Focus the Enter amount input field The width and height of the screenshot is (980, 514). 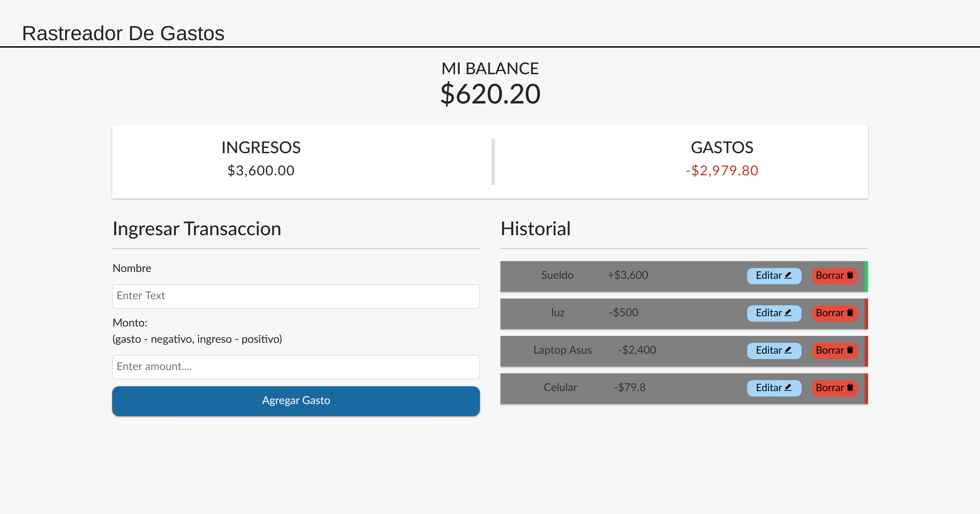click(x=296, y=367)
